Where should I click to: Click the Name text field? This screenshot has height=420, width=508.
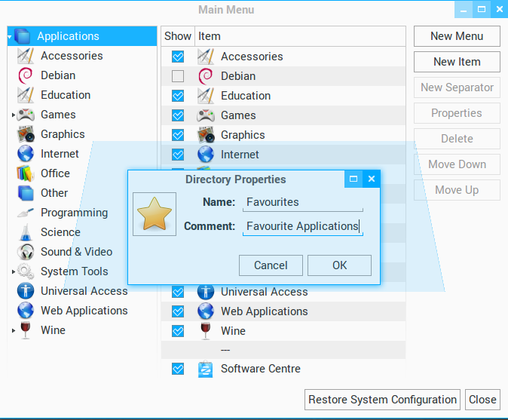pyautogui.click(x=302, y=202)
